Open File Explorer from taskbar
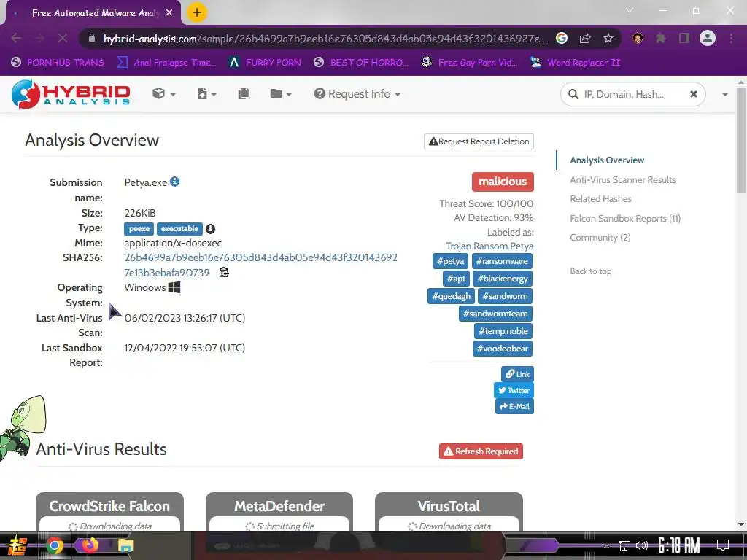The image size is (747, 560). tap(125, 545)
